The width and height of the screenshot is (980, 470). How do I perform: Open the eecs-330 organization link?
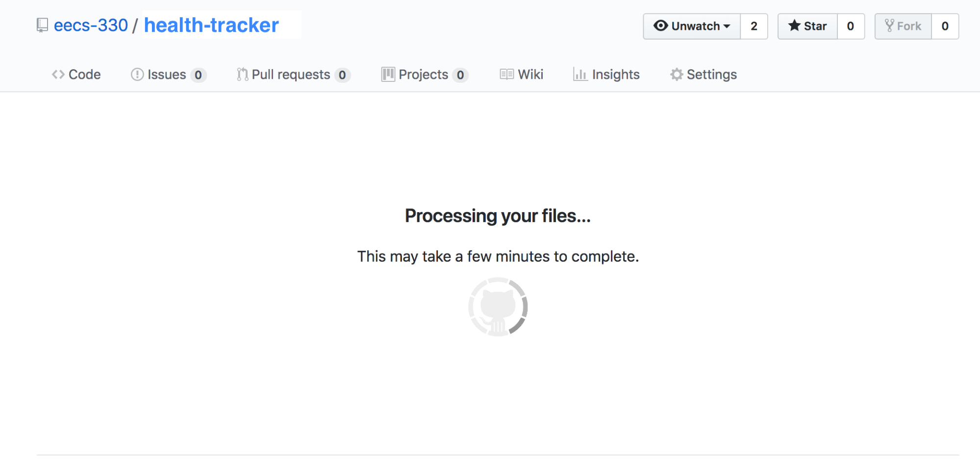point(91,25)
